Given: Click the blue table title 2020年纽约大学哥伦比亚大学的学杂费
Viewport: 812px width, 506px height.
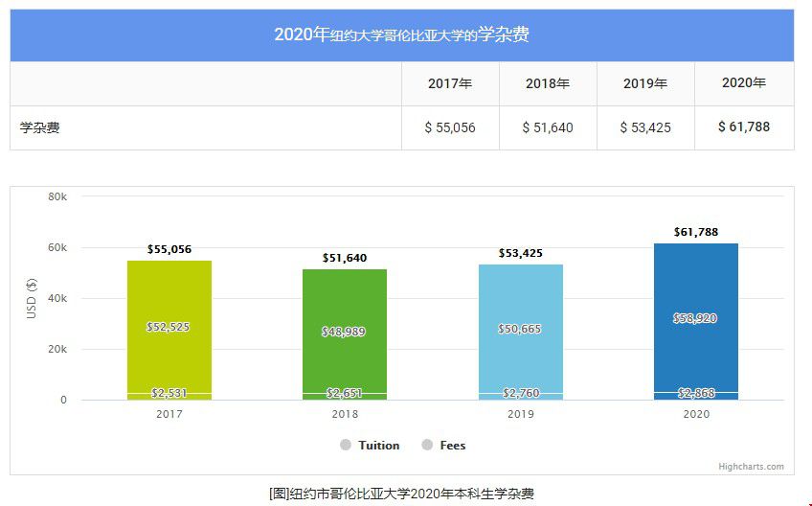Looking at the screenshot, I should [x=402, y=34].
